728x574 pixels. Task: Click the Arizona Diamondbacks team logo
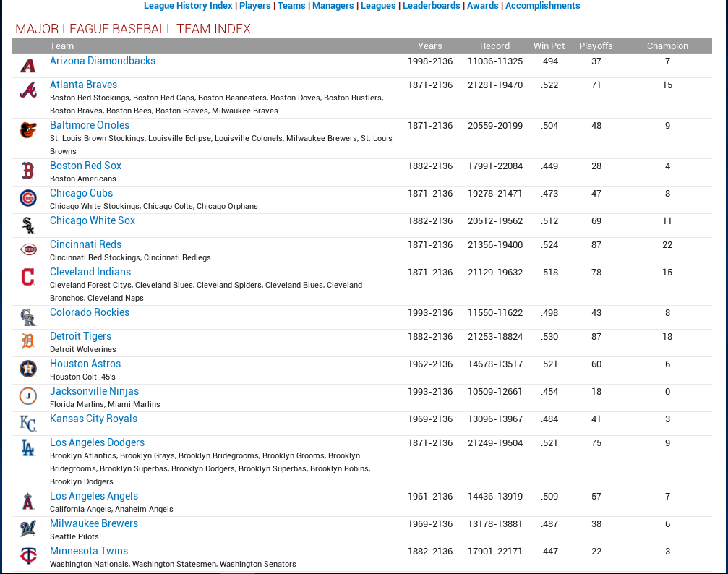pos(27,66)
